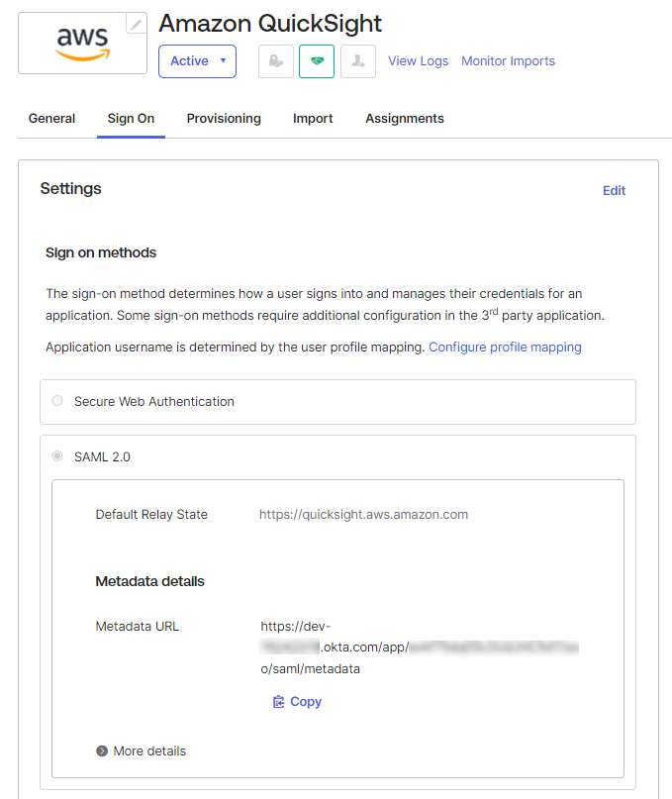Click the Sign on methods heading
Screen dimensions: 672x799
(101, 252)
